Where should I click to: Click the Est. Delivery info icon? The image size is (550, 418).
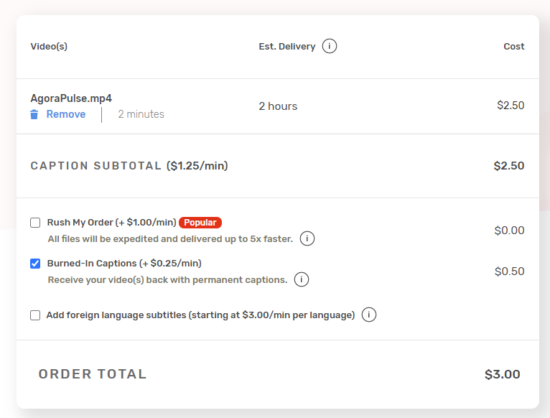pyautogui.click(x=329, y=46)
